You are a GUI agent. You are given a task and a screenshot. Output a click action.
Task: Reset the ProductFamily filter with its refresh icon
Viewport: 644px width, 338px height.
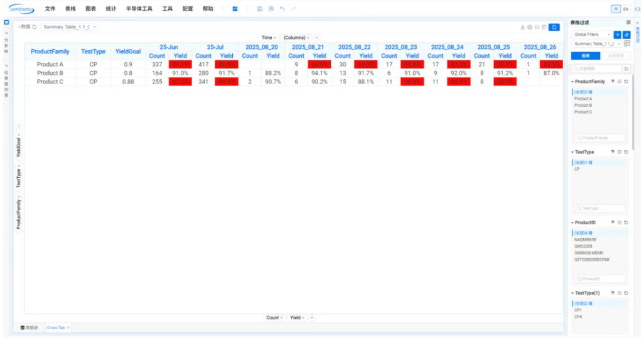[626, 82]
